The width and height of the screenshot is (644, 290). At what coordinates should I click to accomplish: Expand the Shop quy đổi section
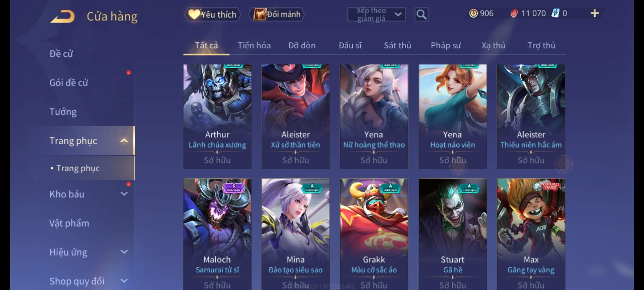coord(124,281)
